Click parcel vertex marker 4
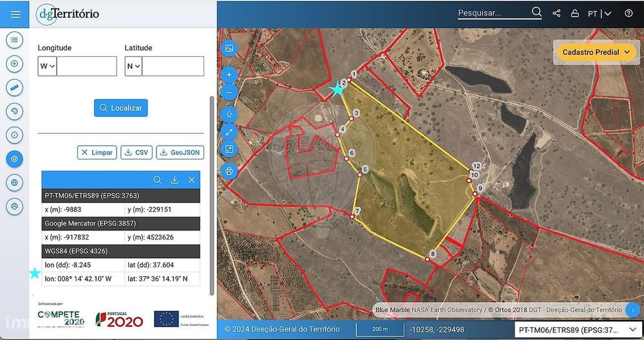 (x=337, y=135)
